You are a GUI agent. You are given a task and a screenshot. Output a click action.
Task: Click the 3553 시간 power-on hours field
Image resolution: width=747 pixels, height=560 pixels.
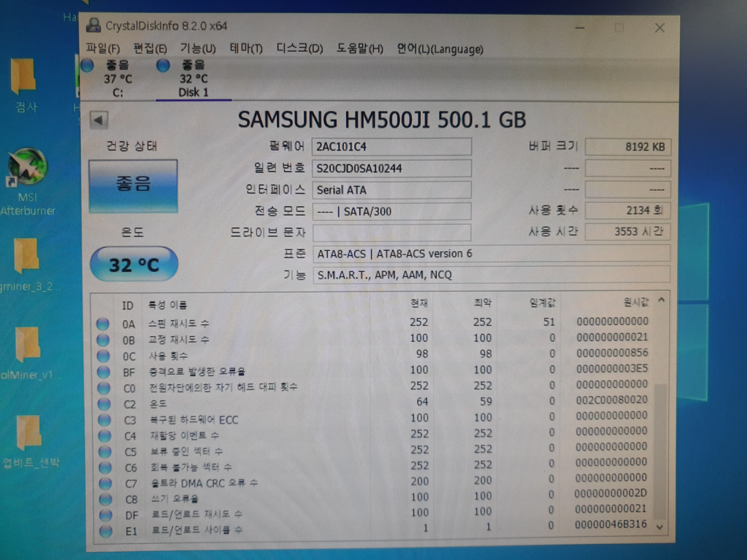coord(628,231)
